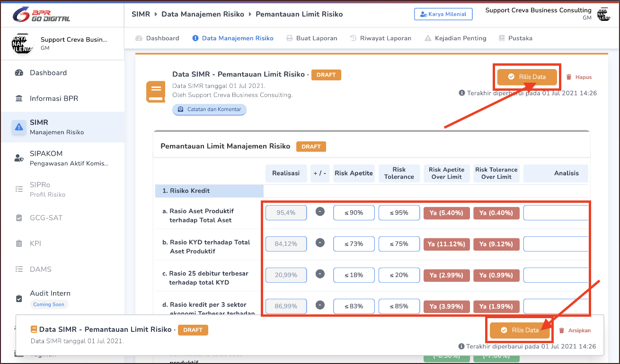Click the 84,12% Realisasi field
Screen dimensions: 620x364
point(286,244)
